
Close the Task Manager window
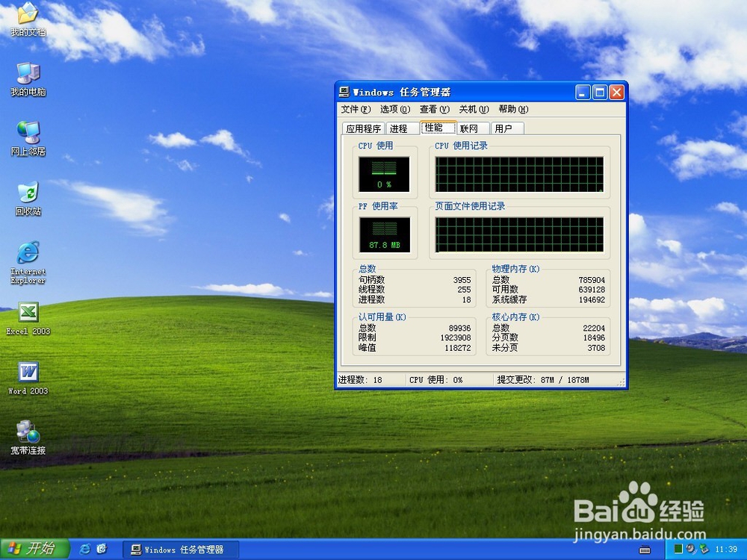617,92
